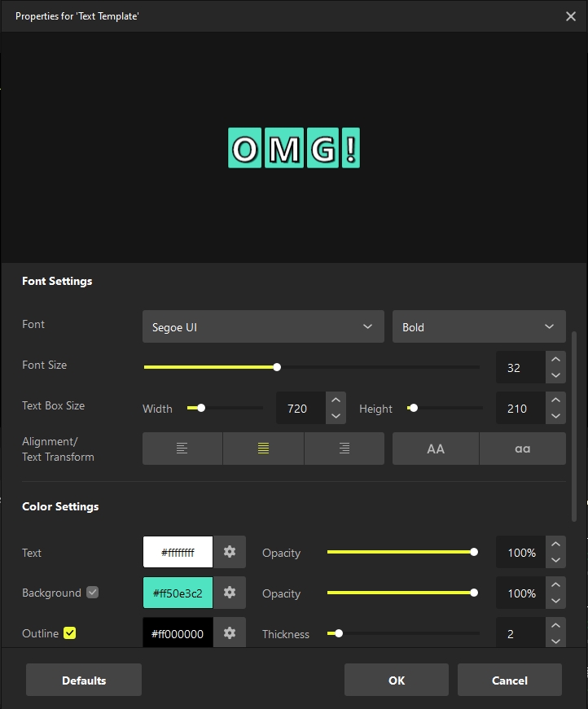Click Background Opacity 100% field
Viewport: 588px width, 709px height.
[520, 593]
